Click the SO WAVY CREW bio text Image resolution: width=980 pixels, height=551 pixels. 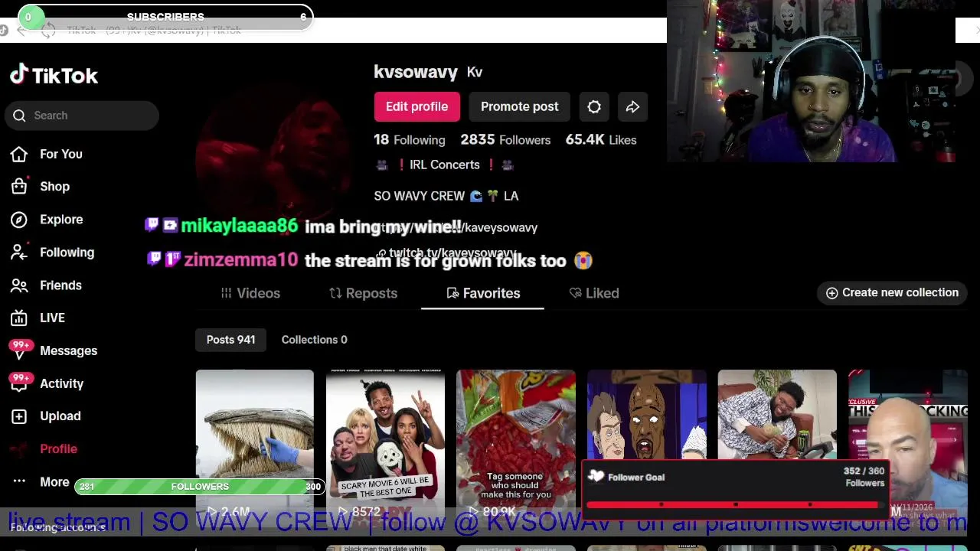[x=446, y=196]
